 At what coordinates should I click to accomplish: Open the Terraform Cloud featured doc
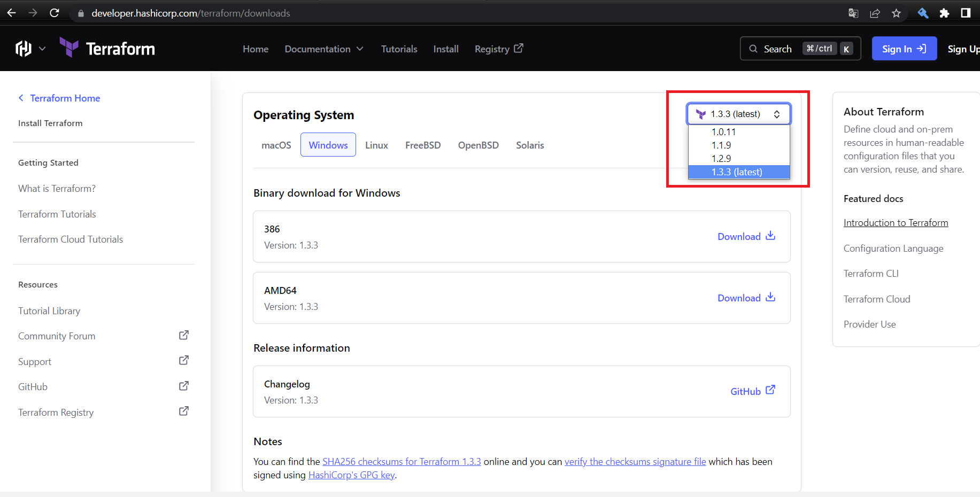(x=877, y=299)
